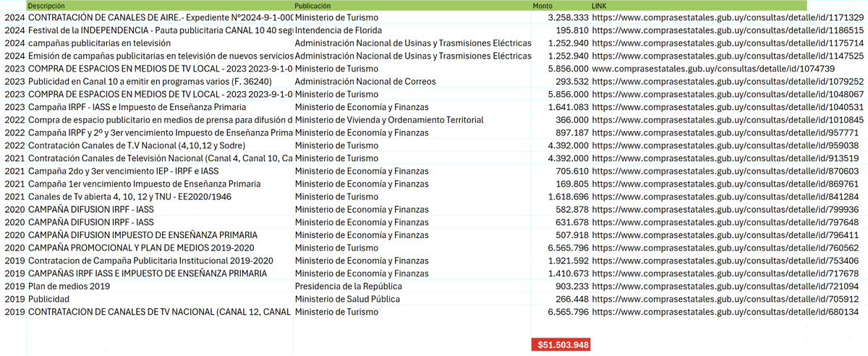Open the link ending in id/913519
Image resolution: width=868 pixels, height=356 pixels.
[x=725, y=158]
